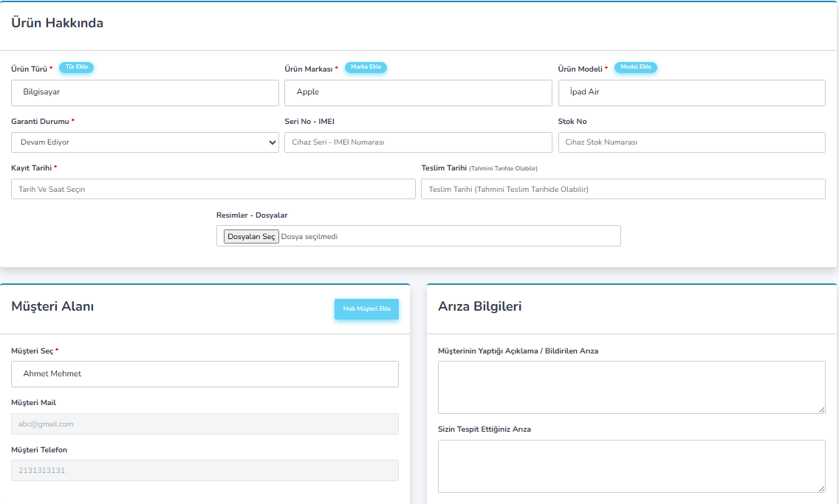Open the Ürün Modeli İpad Air selector
The height and width of the screenshot is (504, 839).
(x=691, y=93)
